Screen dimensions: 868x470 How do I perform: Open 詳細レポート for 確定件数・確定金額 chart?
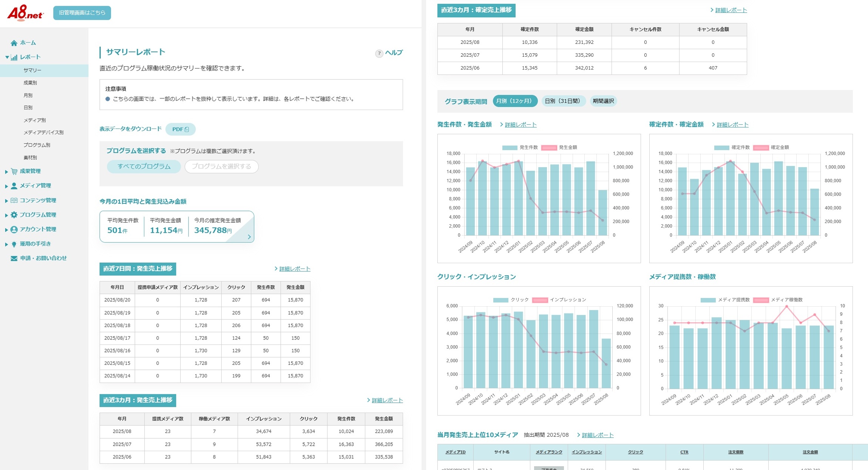[732, 125]
